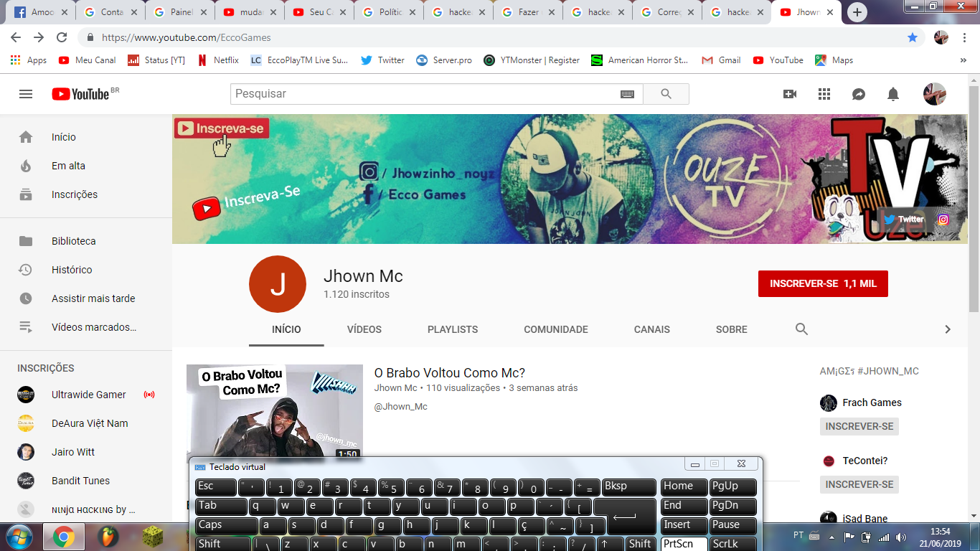The width and height of the screenshot is (980, 551).
Task: Open Netflix bookmark
Action: coord(219,60)
